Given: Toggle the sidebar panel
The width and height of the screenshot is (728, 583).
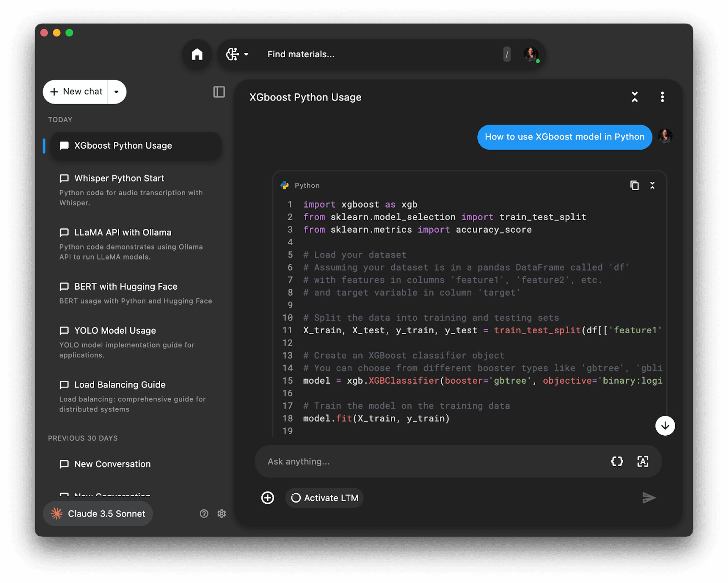Looking at the screenshot, I should pyautogui.click(x=219, y=92).
